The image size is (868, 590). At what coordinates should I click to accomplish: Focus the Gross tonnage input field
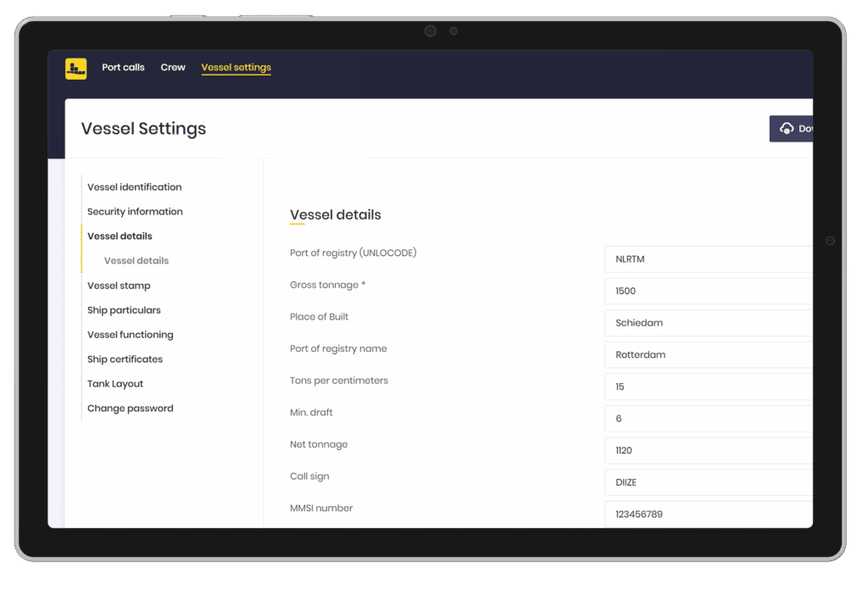tap(708, 291)
